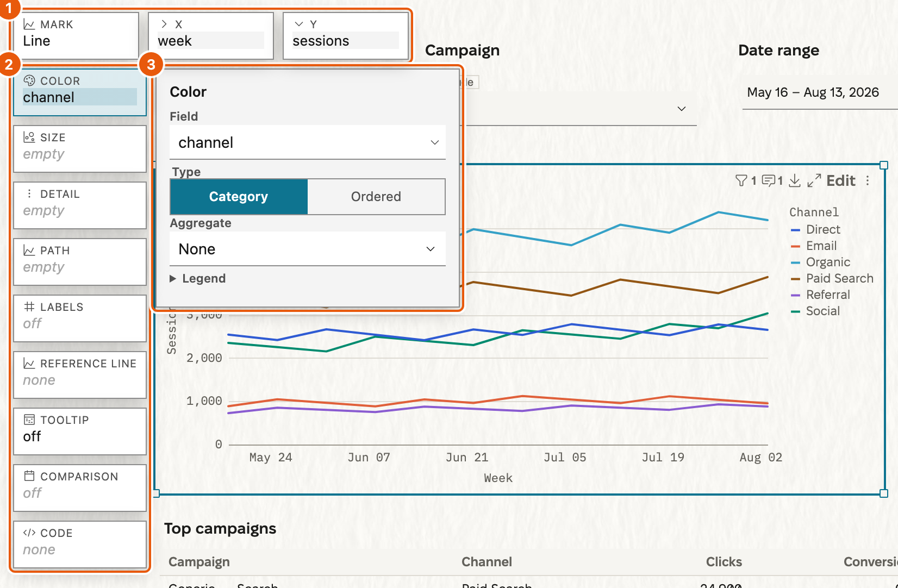Click the filter icon in chart toolbar

coord(741,180)
